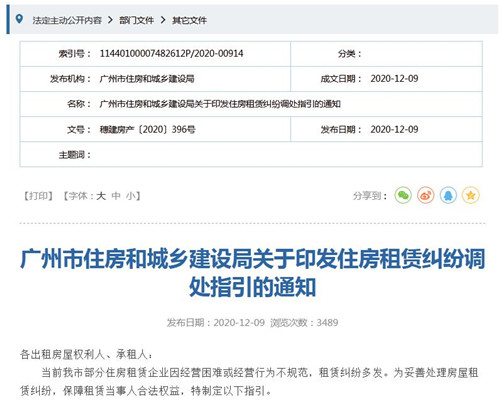Viewport: 500px width, 403px height.
Task: Click the name row in info table
Action: click(x=251, y=104)
